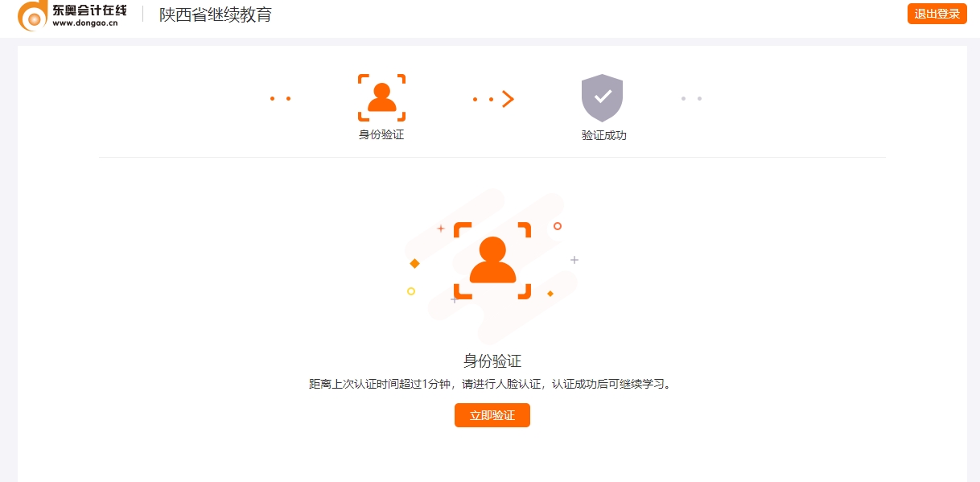Click the checkmark inside the shield icon

tap(603, 95)
